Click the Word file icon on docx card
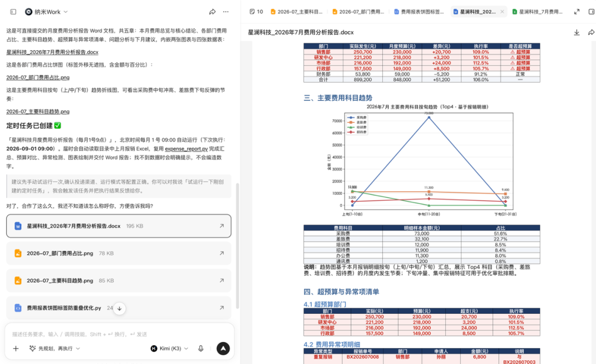Viewport: 596px width, 364px height. pyautogui.click(x=18, y=226)
